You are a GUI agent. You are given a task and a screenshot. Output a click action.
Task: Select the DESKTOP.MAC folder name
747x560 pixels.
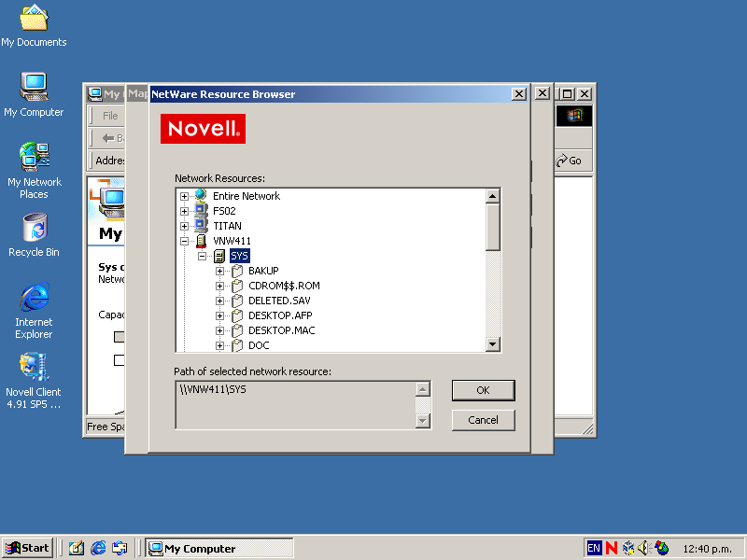282,330
